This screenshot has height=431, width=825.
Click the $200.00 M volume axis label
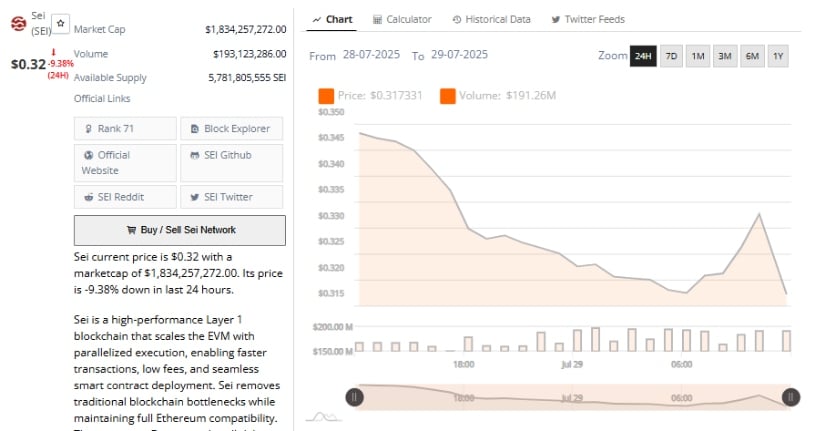(333, 327)
